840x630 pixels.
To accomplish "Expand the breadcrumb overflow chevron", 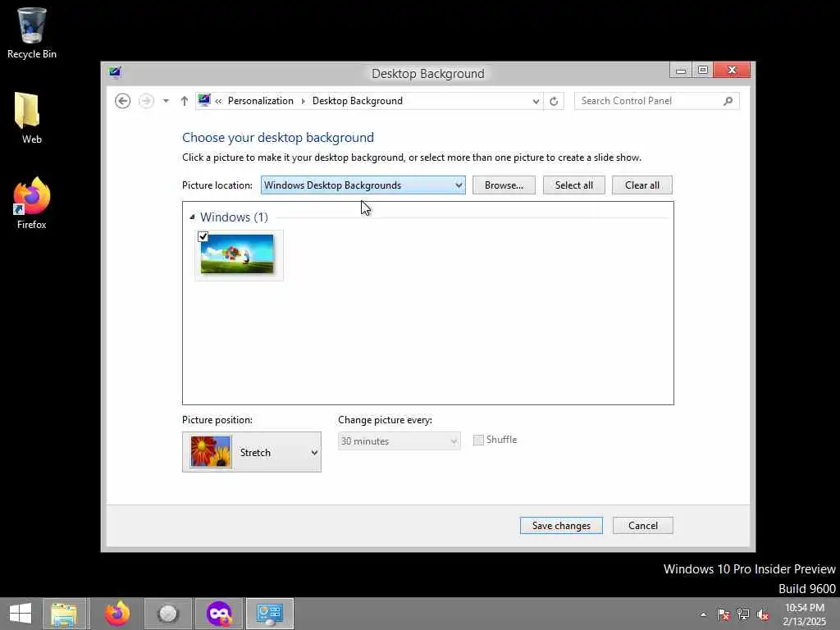I will [x=218, y=101].
